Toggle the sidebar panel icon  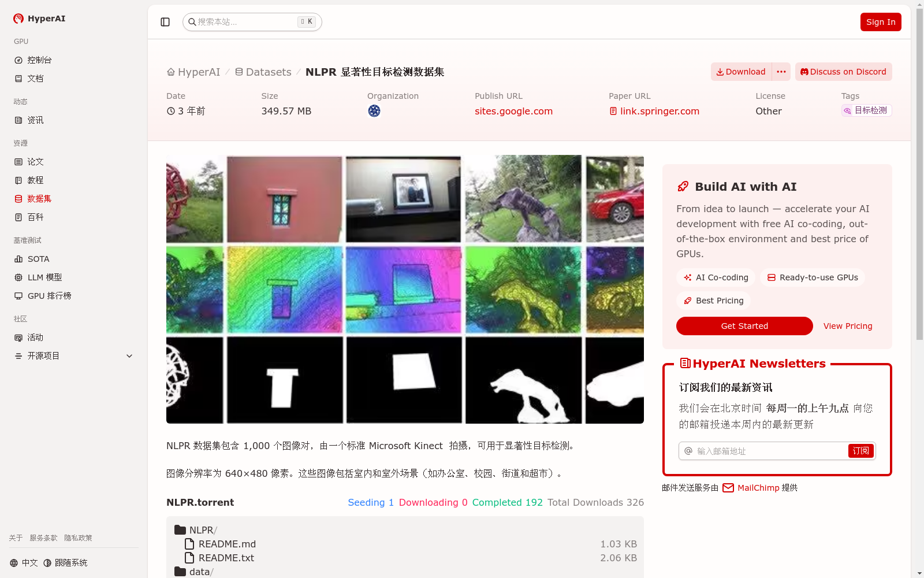(x=165, y=22)
